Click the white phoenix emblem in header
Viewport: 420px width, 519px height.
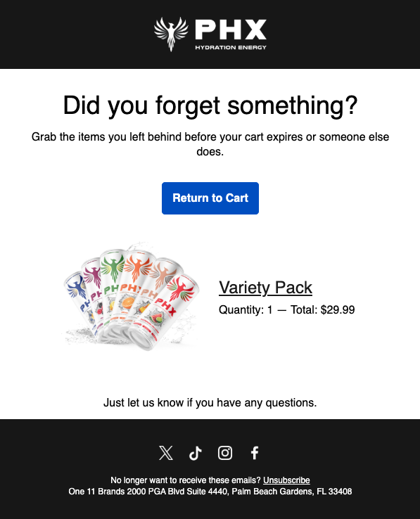point(171,34)
